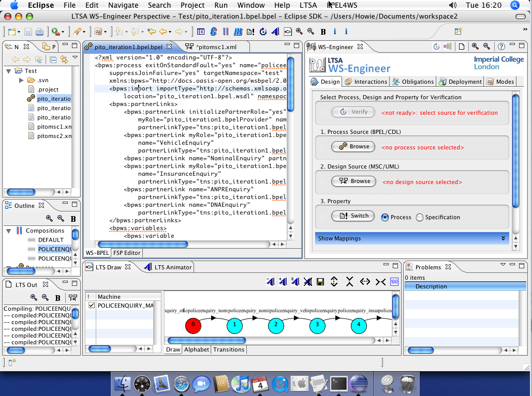
Task: Click link with editor arrows in navigator panel
Action: pos(64,59)
